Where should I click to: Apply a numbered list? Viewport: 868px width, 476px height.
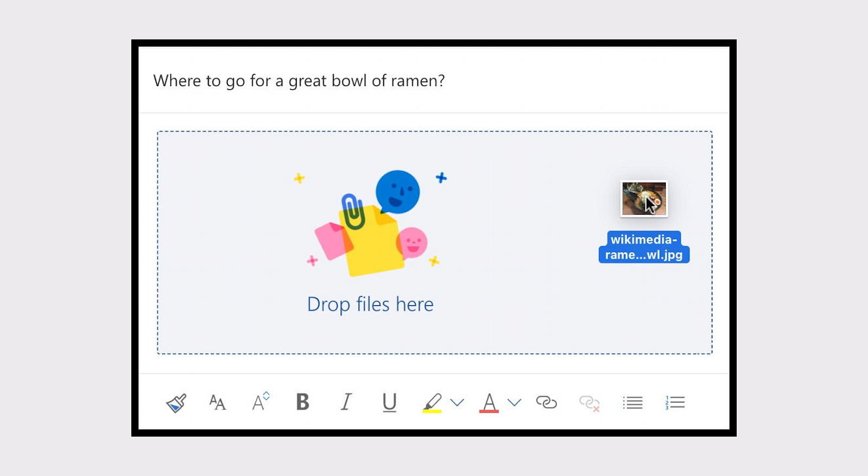coord(674,402)
